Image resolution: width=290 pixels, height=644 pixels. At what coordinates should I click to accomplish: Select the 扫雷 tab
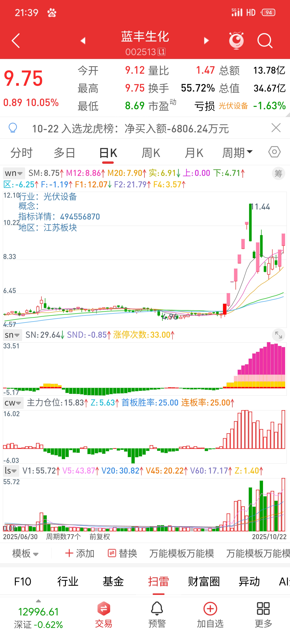pos(158,581)
